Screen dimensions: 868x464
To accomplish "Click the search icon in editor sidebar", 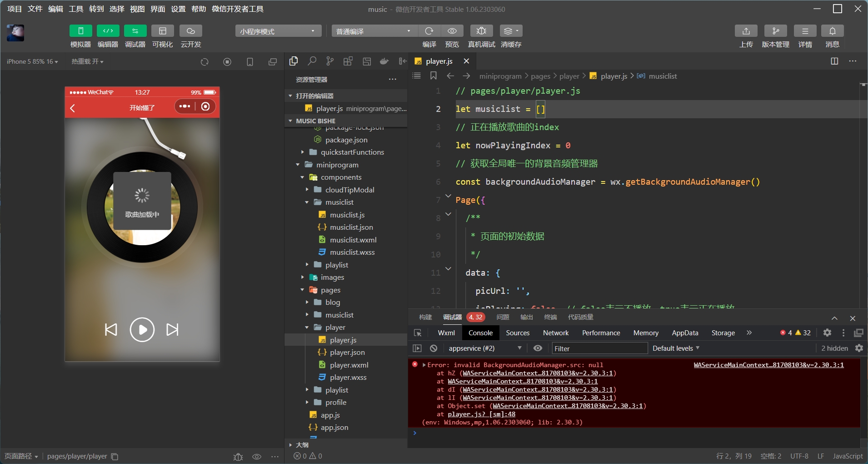I will tap(312, 61).
